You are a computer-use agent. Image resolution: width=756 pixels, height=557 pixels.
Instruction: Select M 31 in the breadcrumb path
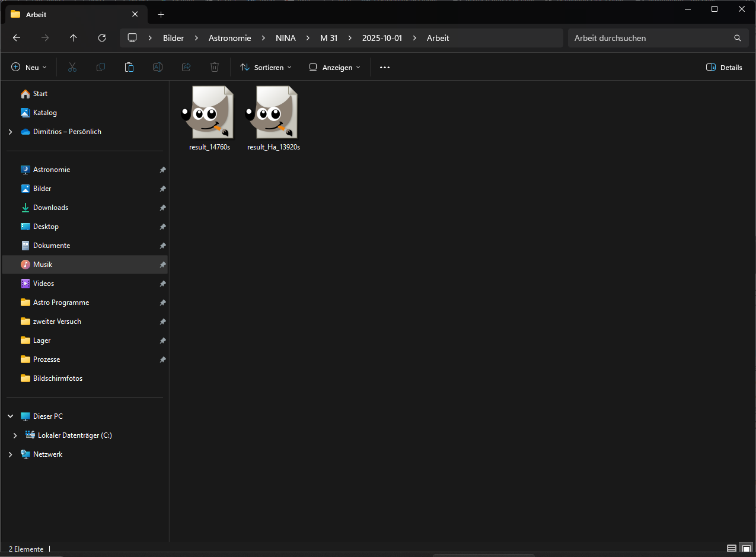[x=328, y=38]
